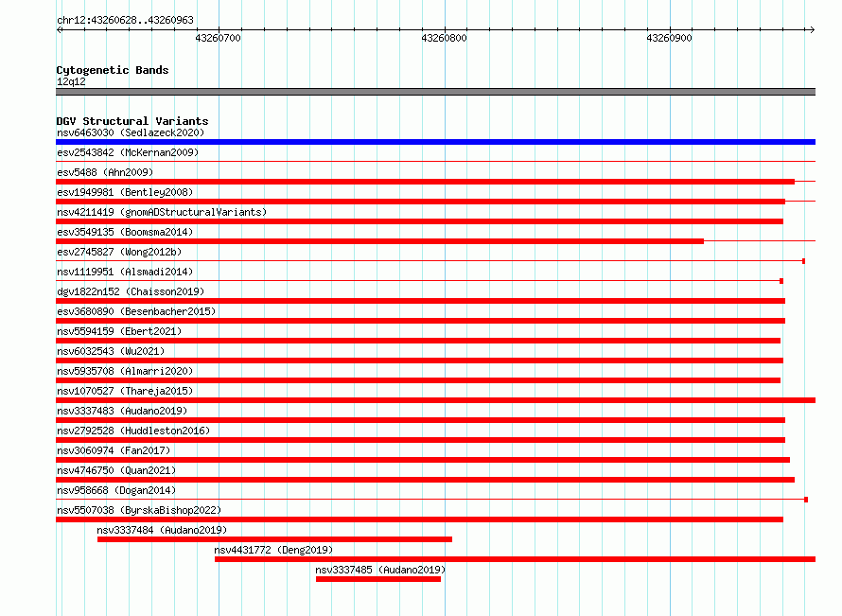Select the red nsv3060974 variant bar

tap(423, 460)
